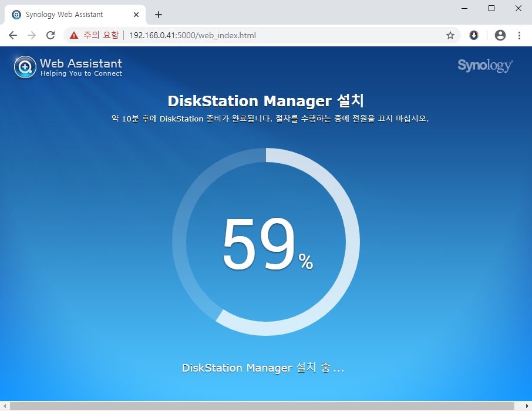This screenshot has width=532, height=411.
Task: Click the 59% progress number
Action: pyautogui.click(x=267, y=244)
